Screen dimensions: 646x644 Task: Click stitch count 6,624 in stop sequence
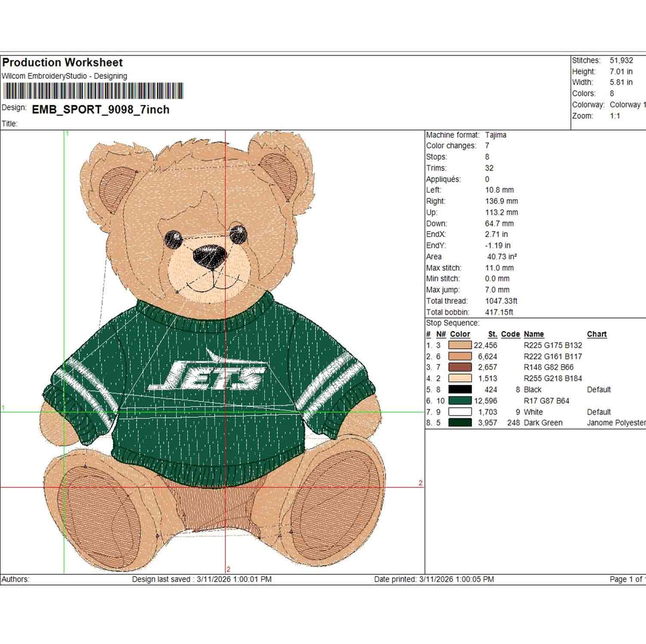tap(488, 356)
